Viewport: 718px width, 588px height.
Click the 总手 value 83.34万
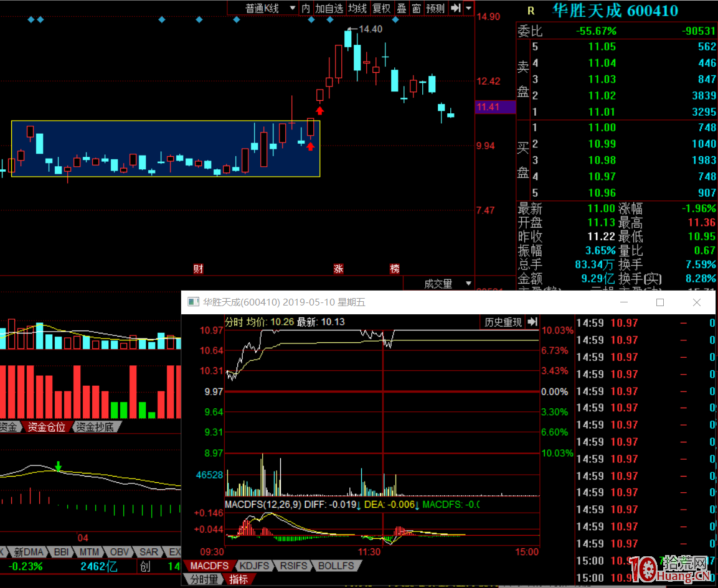coord(594,264)
